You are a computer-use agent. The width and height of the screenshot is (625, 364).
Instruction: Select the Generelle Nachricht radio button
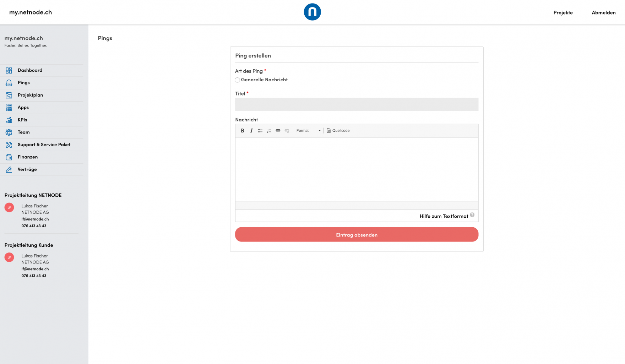click(x=237, y=80)
